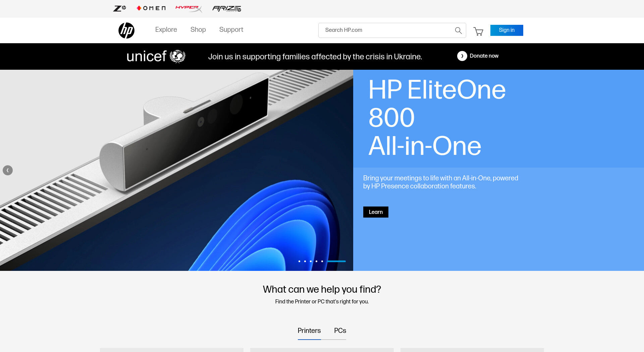The image size is (644, 352).
Task: Open the Z by HP brand logo
Action: tap(119, 8)
